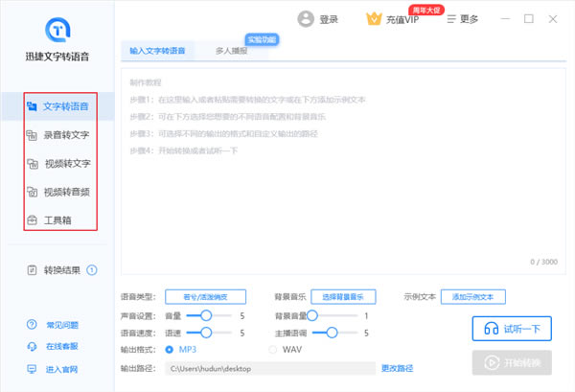Screen dimensions: 575x392
Task: Adjust the 语速 speed slider
Action: click(206, 333)
